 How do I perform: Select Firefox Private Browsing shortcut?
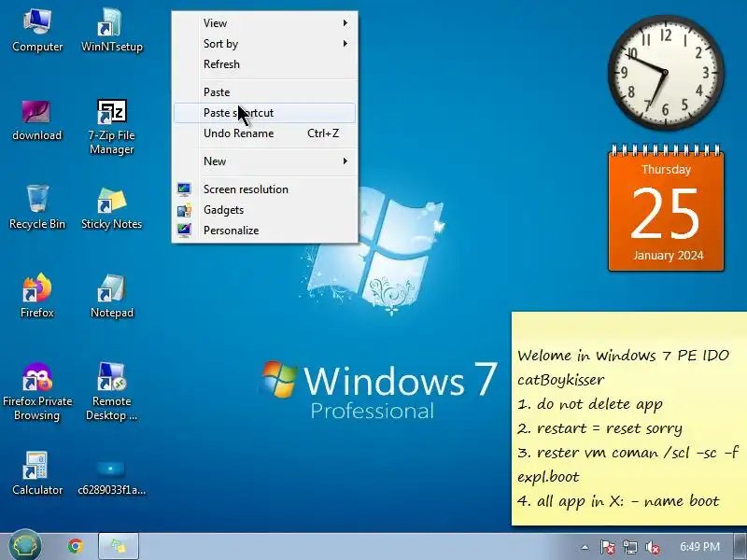(37, 391)
